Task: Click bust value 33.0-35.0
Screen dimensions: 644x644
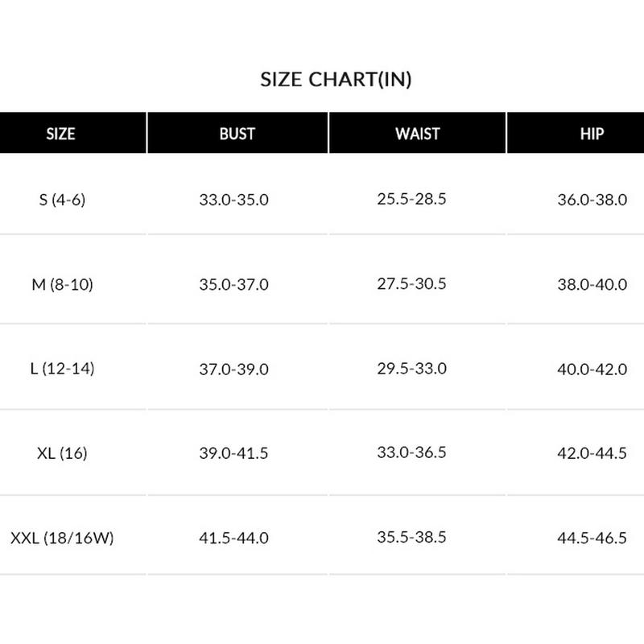Action: coord(233,200)
